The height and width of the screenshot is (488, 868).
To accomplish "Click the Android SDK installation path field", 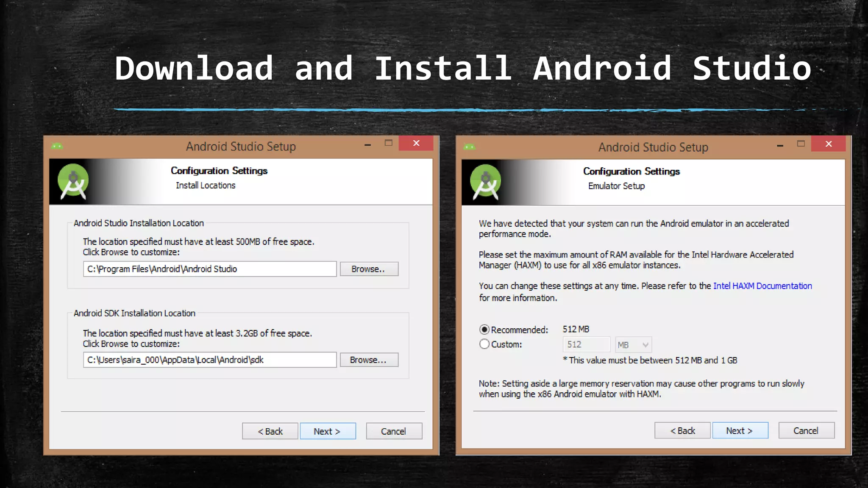I will (x=210, y=360).
